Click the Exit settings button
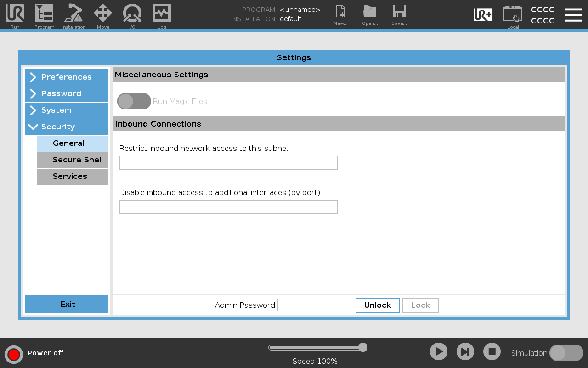The width and height of the screenshot is (588, 368). point(67,304)
